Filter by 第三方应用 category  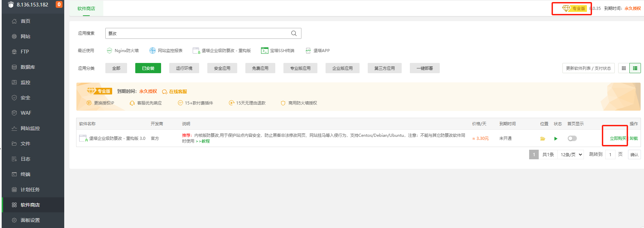click(385, 68)
